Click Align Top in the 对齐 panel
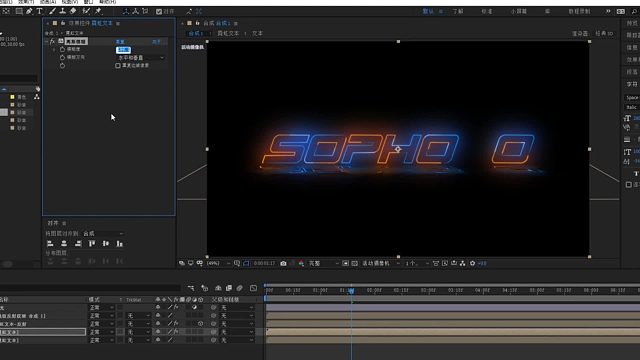640x360 pixels. point(92,244)
